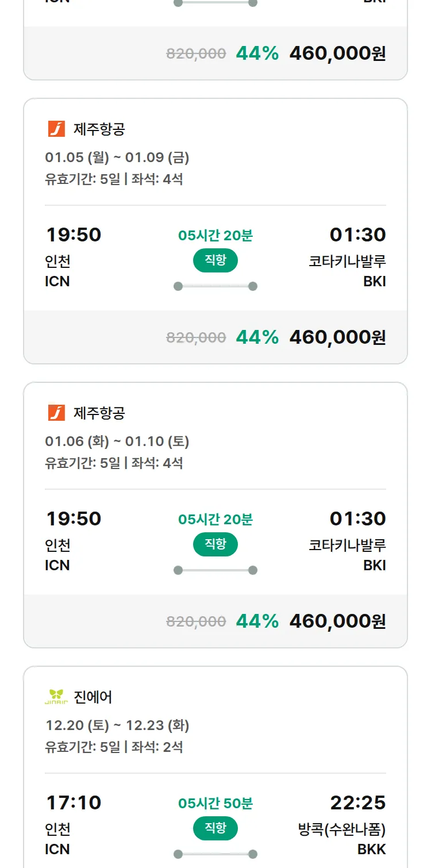The width and height of the screenshot is (431, 868).
Task: Tap the 44% discount on the topmost card
Action: [257, 53]
